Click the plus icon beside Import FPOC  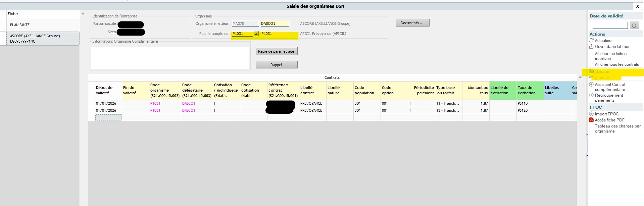(591, 114)
